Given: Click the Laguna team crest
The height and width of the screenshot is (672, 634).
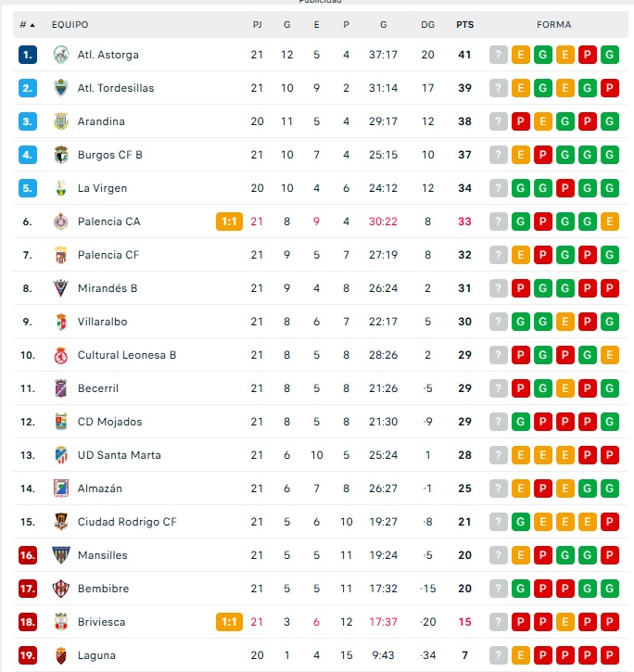Looking at the screenshot, I should [61, 655].
